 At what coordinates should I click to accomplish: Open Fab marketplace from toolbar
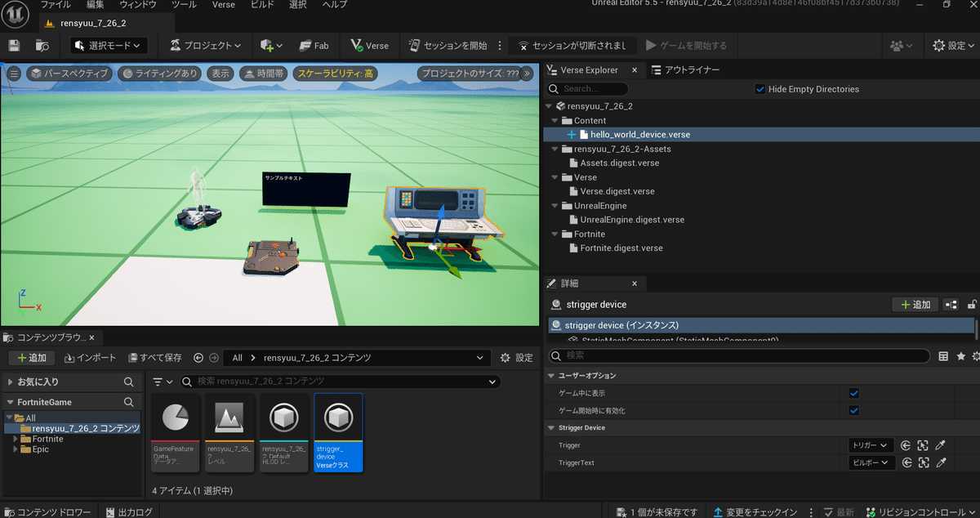(314, 46)
